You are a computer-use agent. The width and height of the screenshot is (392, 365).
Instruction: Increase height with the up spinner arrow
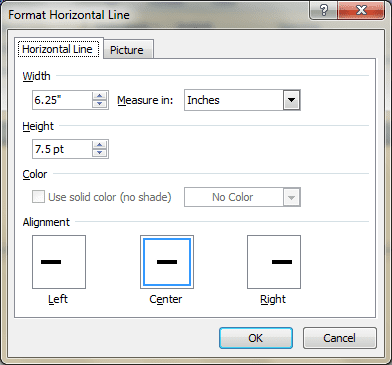[100, 145]
